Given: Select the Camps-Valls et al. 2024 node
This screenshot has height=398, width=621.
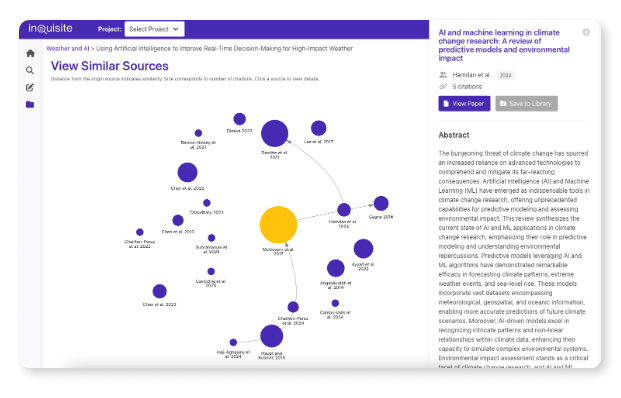Looking at the screenshot, I should point(335,303).
